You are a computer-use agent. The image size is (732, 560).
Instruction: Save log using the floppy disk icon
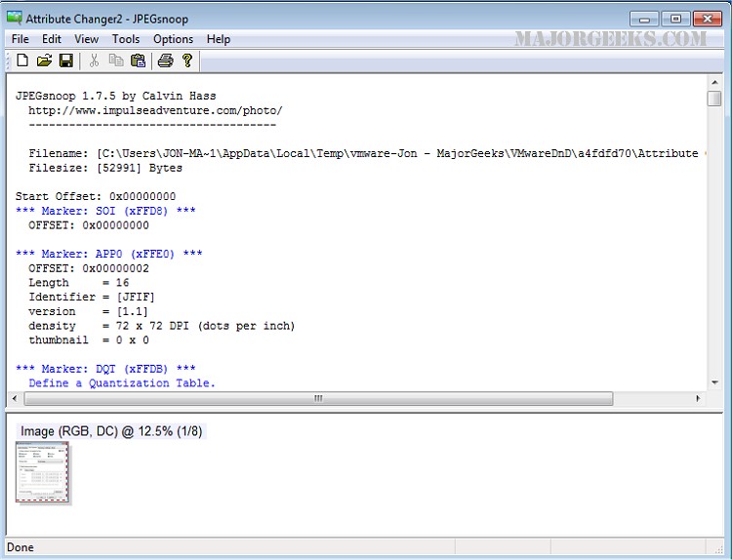click(x=66, y=60)
